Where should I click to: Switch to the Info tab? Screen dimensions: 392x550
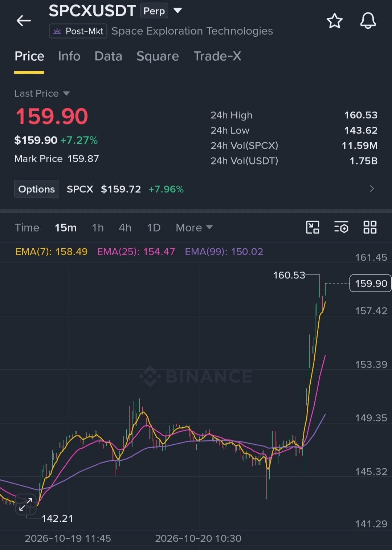tap(69, 56)
